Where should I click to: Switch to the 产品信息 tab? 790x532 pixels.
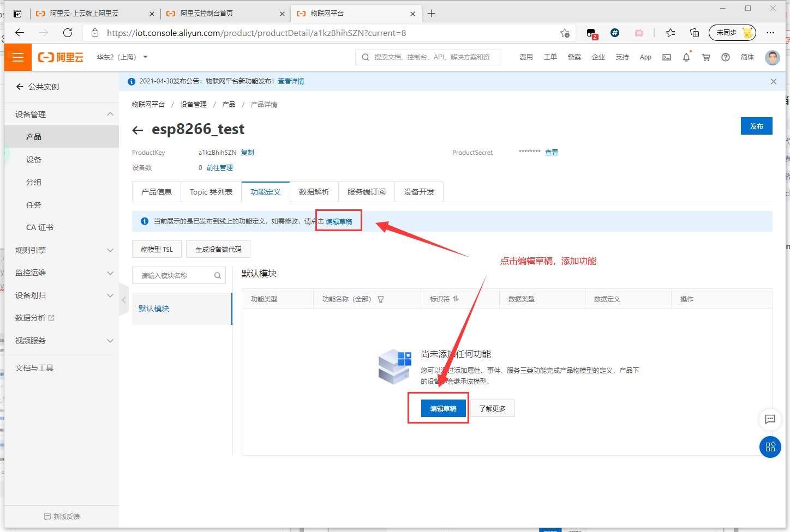pyautogui.click(x=157, y=192)
